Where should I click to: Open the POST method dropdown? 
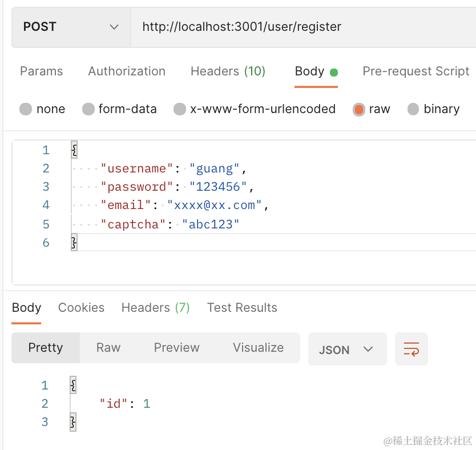click(x=71, y=27)
